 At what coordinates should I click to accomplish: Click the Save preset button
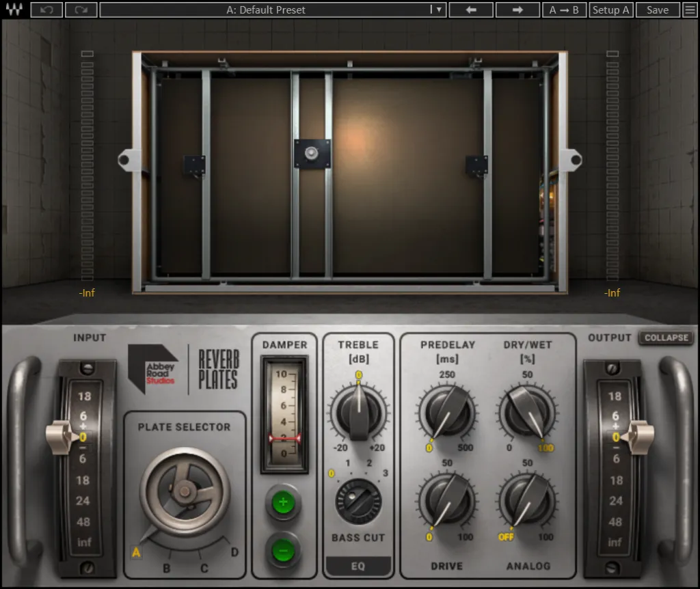tap(658, 10)
